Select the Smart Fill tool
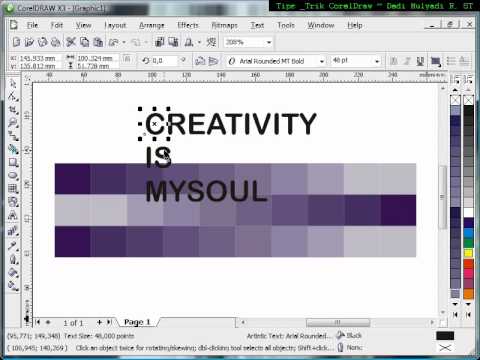 click(13, 149)
